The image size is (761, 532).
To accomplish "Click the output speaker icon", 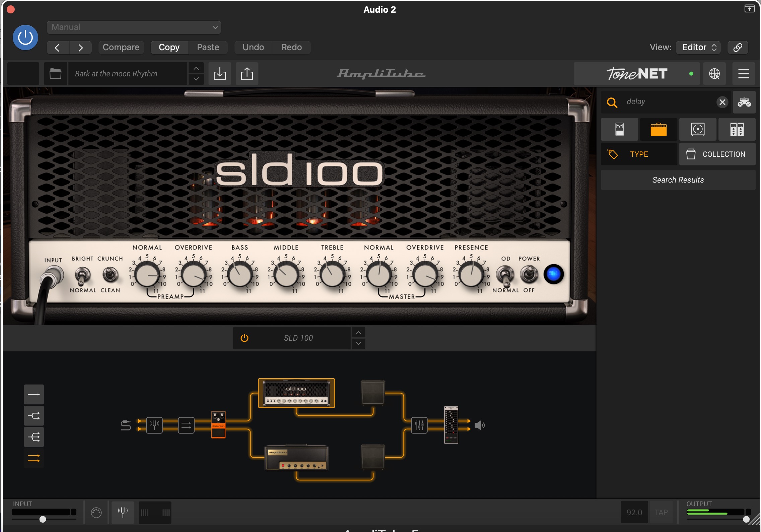I will tap(480, 425).
